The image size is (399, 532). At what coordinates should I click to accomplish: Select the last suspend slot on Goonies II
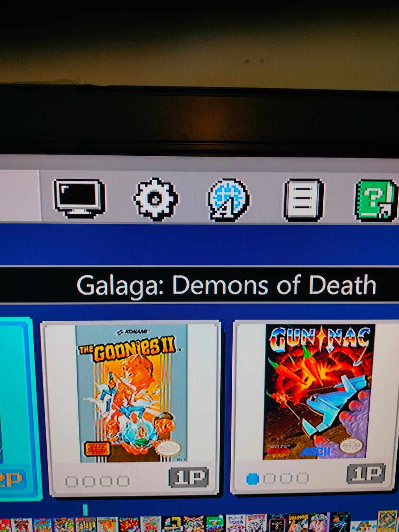123,481
